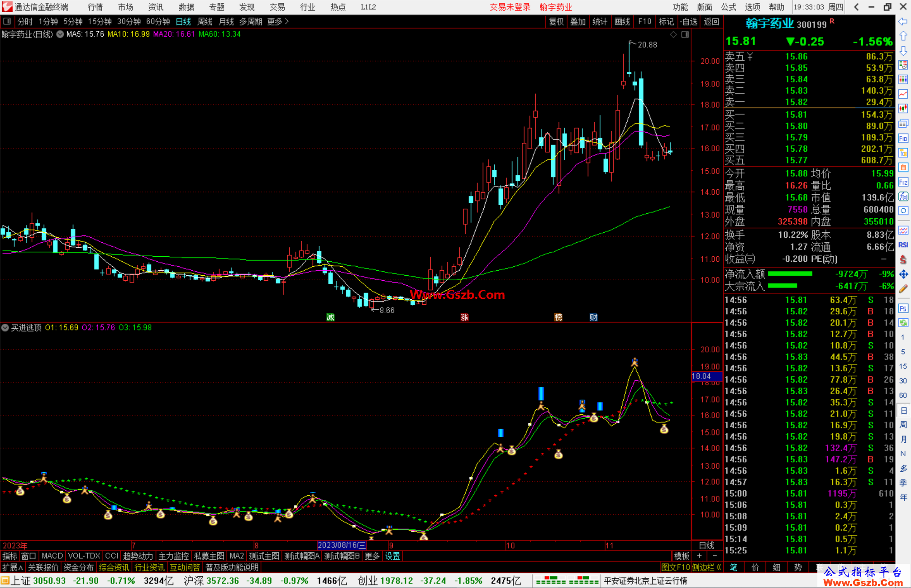Image resolution: width=911 pixels, height=588 pixels.
Task: Open the 功能 menu
Action: click(680, 7)
